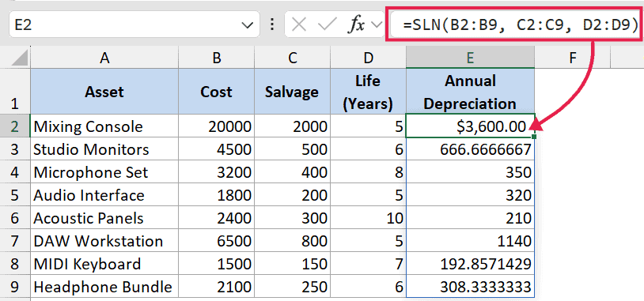Expand the formula bar dropdown chevron
The height and width of the screenshot is (301, 644).
pos(376,25)
